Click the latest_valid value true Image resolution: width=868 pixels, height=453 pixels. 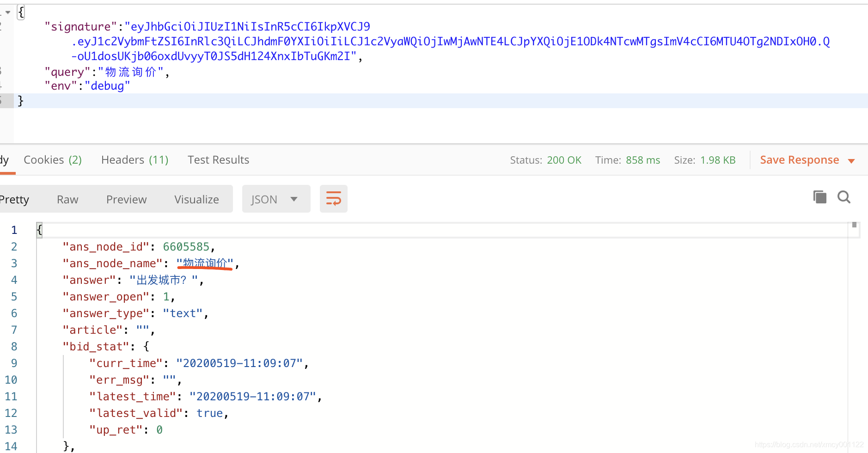209,413
